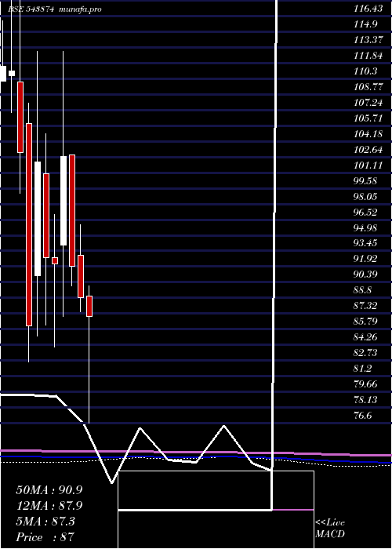Image resolution: width=392 pixels, height=549 pixels.
Task: Click the munafa.pro watermark text
Action: pyautogui.click(x=80, y=9)
